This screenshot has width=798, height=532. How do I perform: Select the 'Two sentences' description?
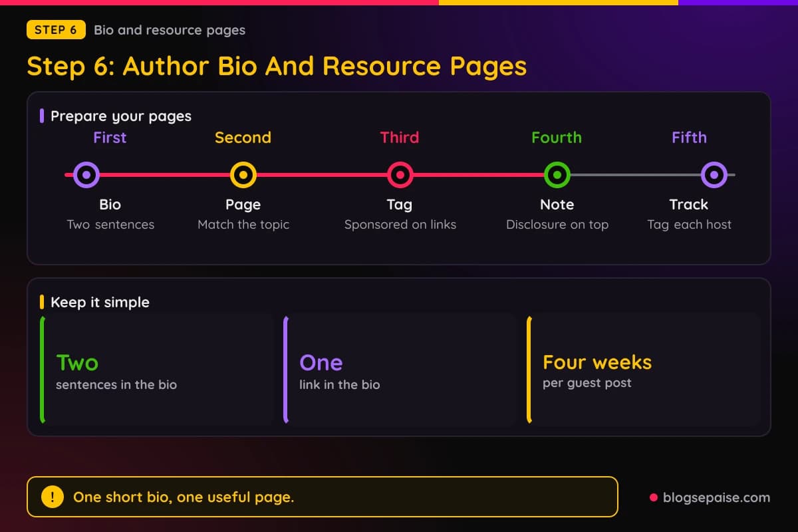tap(110, 225)
